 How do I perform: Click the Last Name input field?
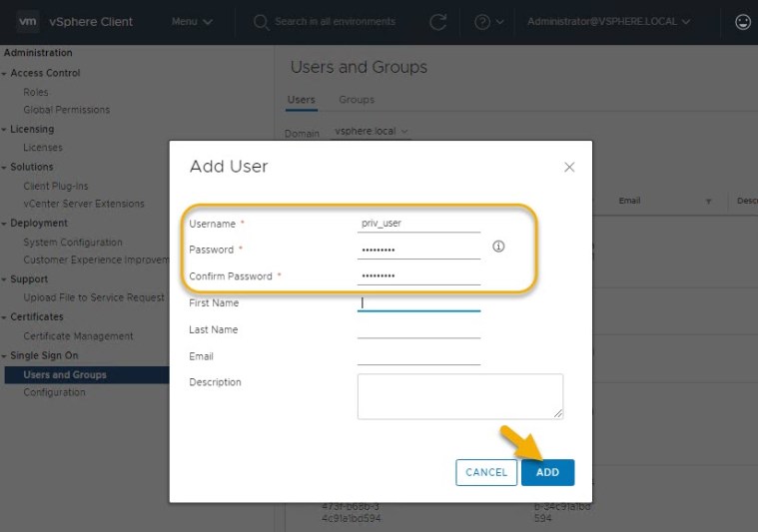pos(418,329)
